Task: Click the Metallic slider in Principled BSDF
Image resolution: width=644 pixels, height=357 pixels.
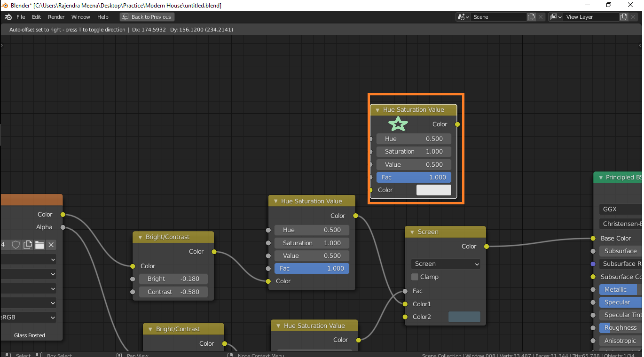Action: coord(620,289)
